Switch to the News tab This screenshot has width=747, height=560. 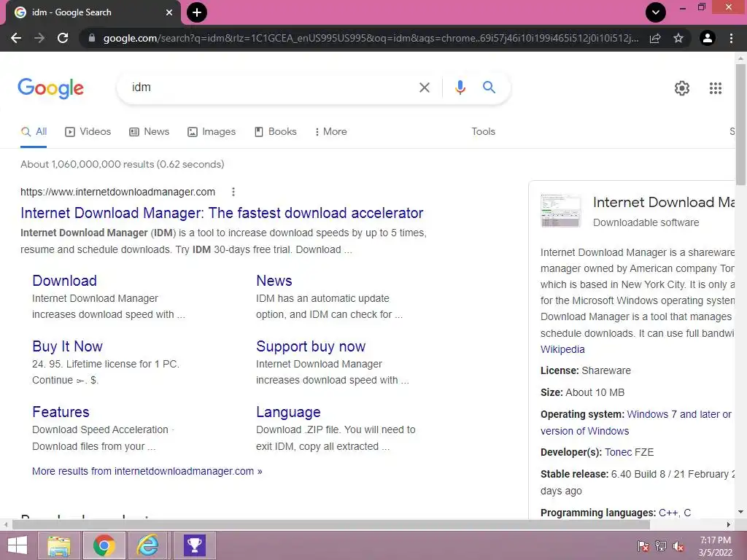[149, 132]
